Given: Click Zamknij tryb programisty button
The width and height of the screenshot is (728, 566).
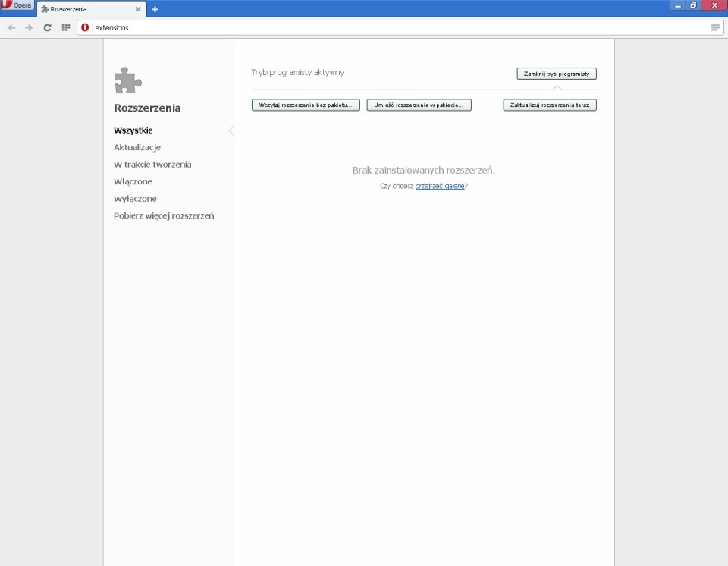Looking at the screenshot, I should [557, 74].
